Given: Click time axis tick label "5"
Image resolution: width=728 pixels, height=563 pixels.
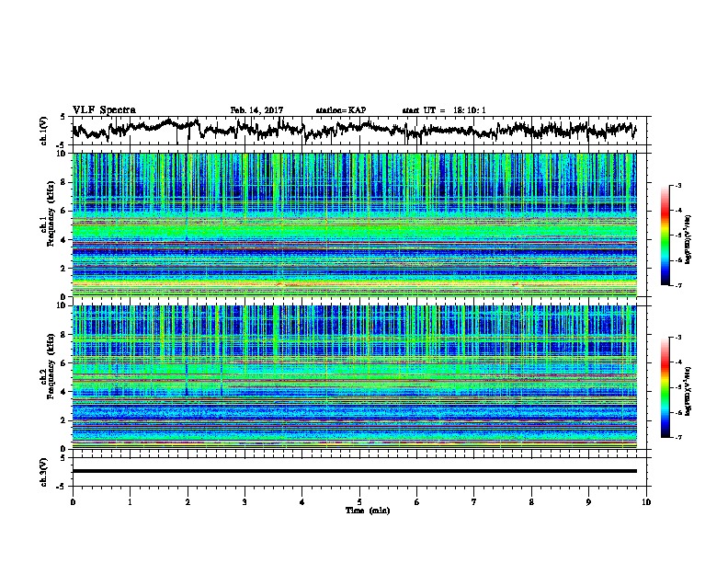Looking at the screenshot, I should point(359,502).
